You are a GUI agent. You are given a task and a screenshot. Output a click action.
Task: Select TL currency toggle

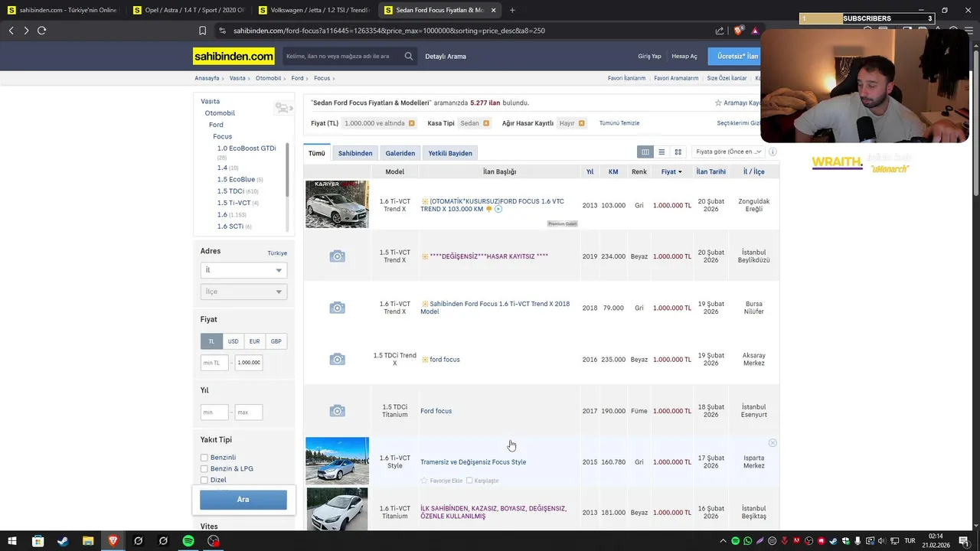[x=211, y=341]
